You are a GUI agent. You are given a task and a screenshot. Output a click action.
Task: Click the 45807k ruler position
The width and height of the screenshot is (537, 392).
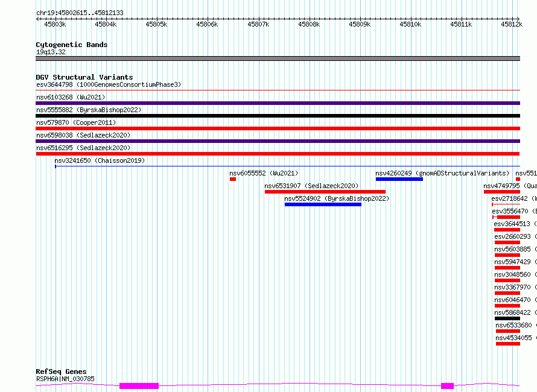[258, 24]
